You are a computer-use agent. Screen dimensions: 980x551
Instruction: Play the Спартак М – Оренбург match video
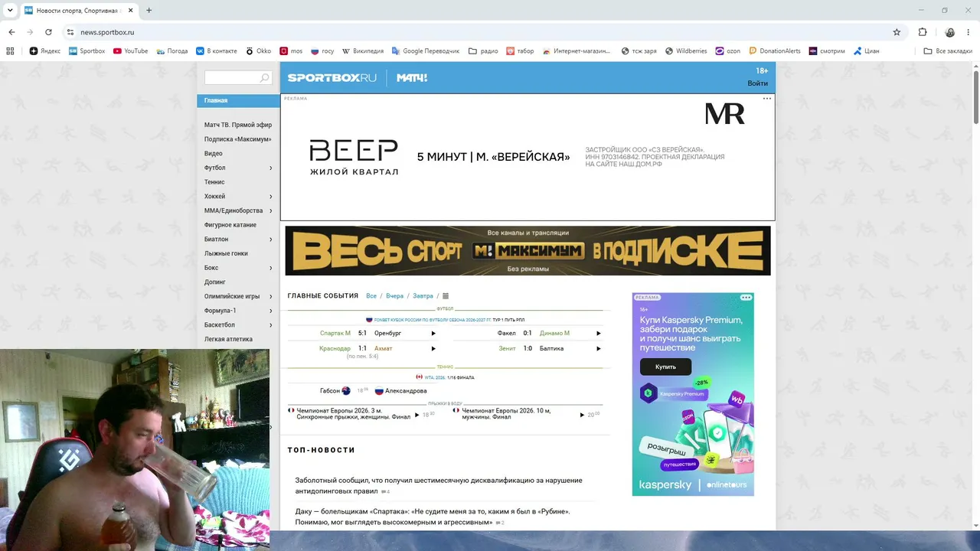pos(433,334)
